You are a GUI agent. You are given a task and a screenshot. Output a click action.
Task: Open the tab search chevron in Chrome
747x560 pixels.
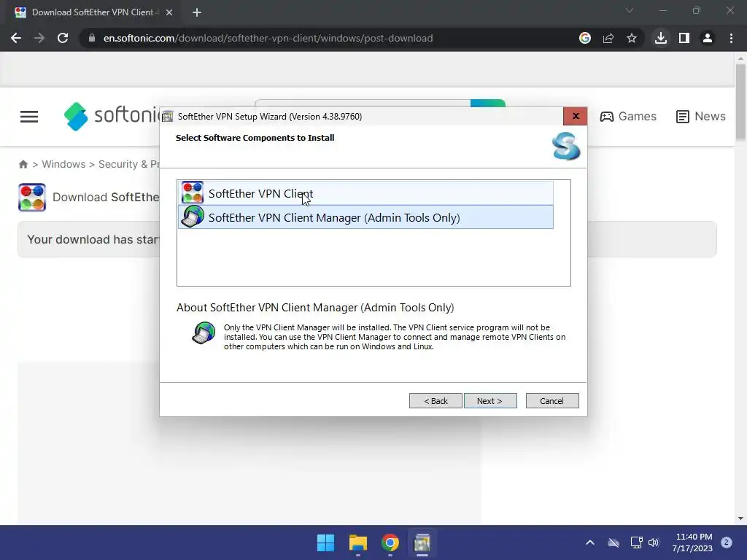tap(630, 10)
